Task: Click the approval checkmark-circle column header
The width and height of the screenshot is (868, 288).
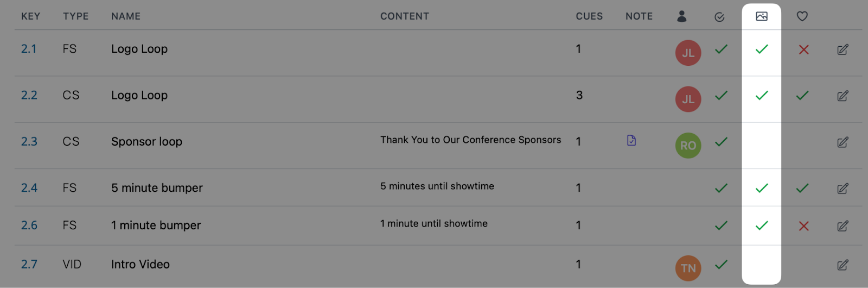Action: 719,17
